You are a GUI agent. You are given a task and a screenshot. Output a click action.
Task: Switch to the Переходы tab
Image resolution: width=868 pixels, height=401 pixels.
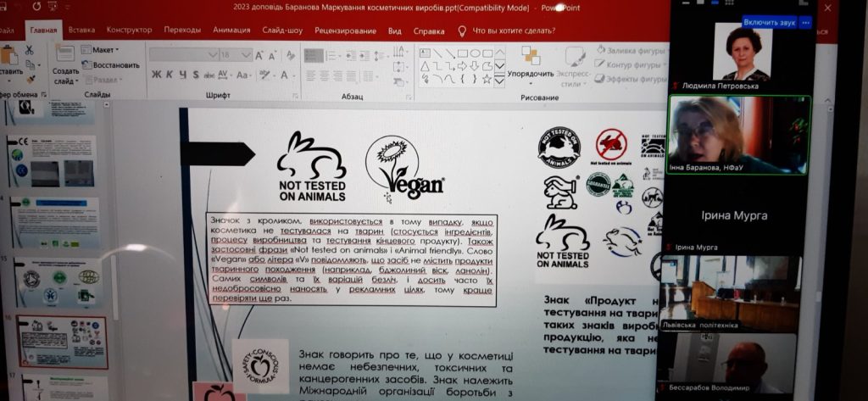point(182,30)
